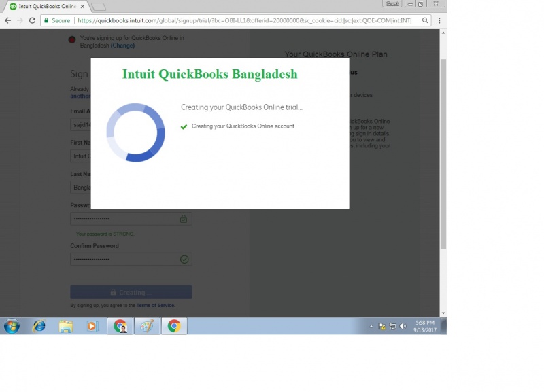Click the address bar URL
Image resolution: width=544 pixels, height=392 pixels.
click(244, 21)
